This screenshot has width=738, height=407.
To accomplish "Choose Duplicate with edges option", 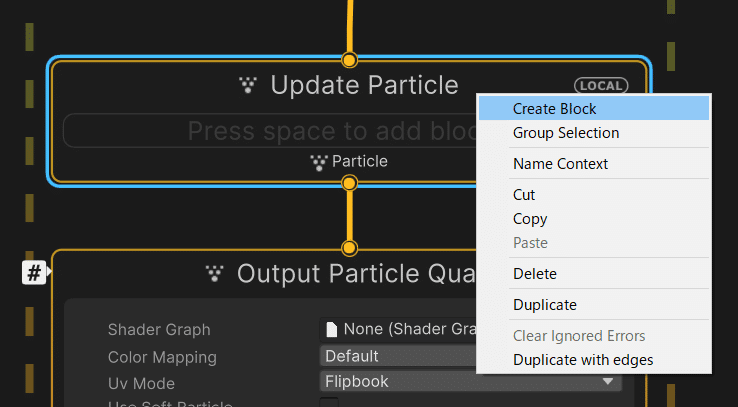I will [583, 359].
